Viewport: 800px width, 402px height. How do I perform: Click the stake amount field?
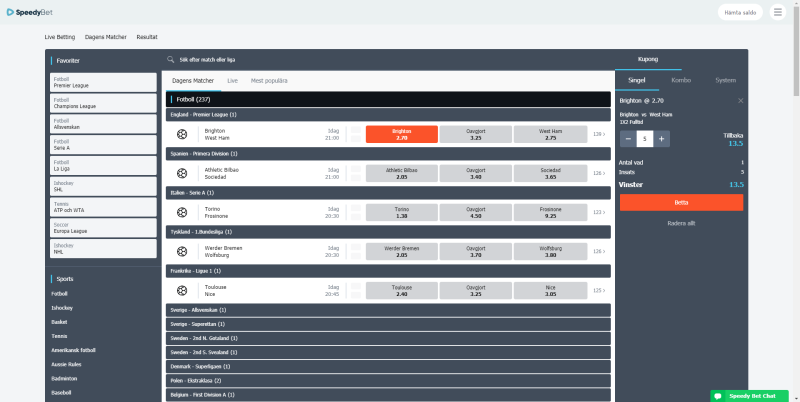pyautogui.click(x=645, y=139)
